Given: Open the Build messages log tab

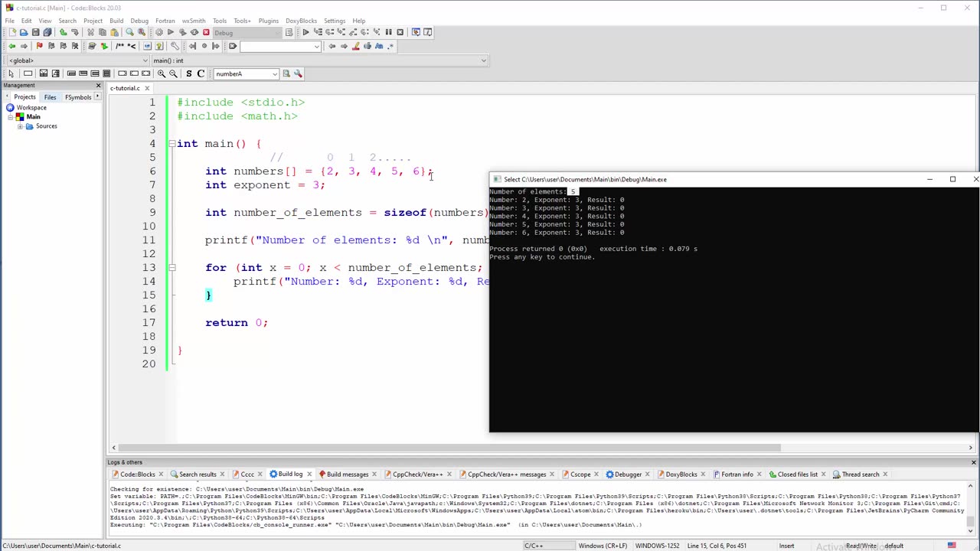Looking at the screenshot, I should tap(348, 474).
